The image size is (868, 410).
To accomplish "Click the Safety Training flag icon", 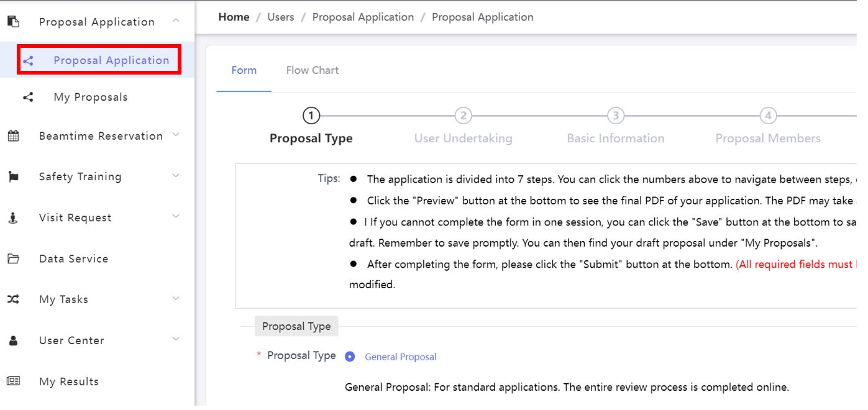I will click(x=13, y=177).
